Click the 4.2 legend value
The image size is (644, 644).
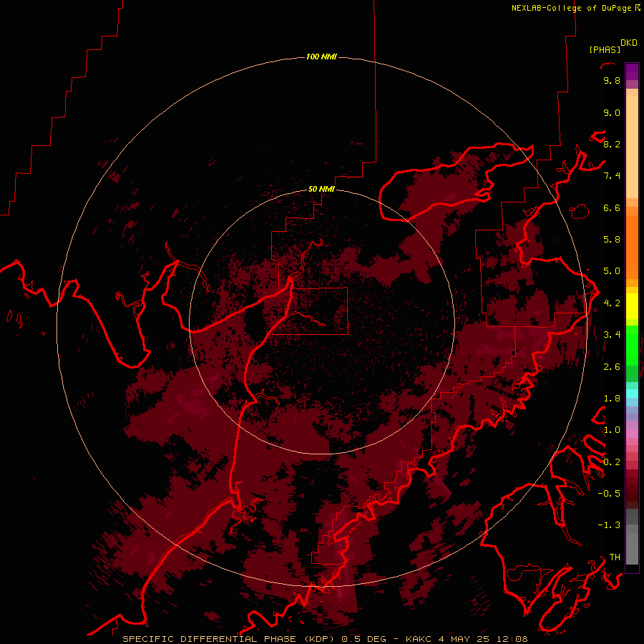[x=612, y=303]
